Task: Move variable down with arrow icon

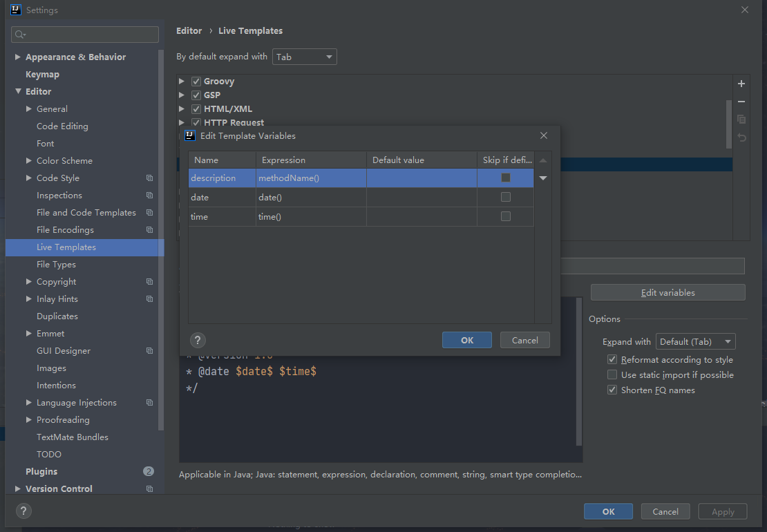Action: pos(543,178)
